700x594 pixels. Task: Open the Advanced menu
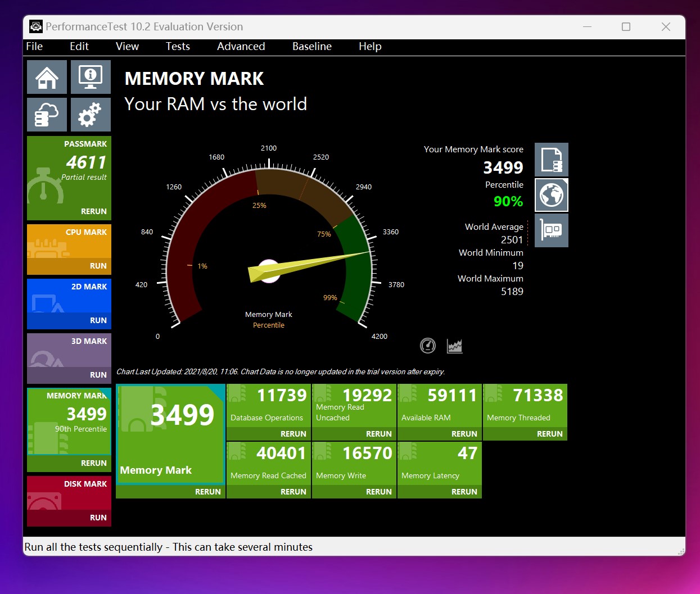tap(241, 47)
